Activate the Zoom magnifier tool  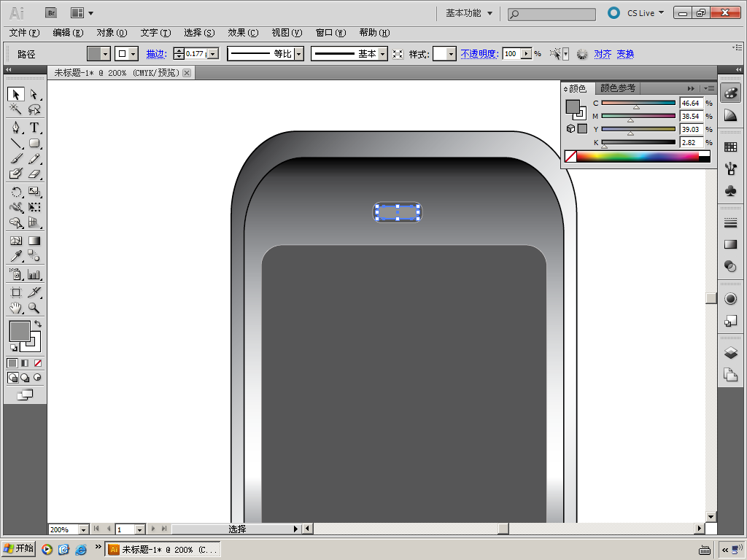[x=34, y=308]
